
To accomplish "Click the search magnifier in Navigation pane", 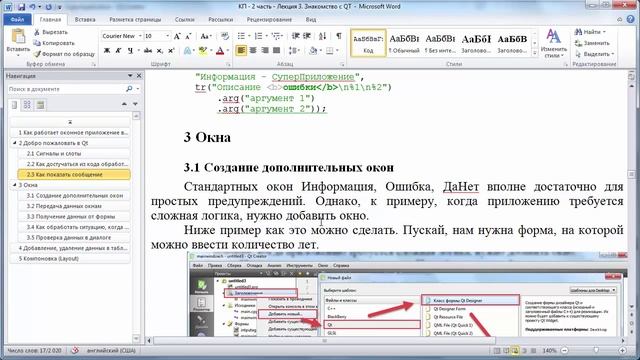I will coord(129,89).
